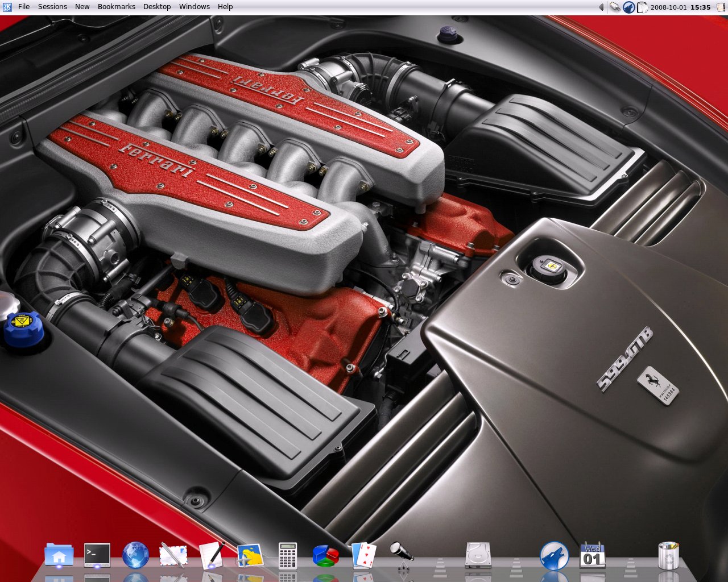Open the Klipper clipboard tray icon
The width and height of the screenshot is (728, 582).
click(x=642, y=7)
